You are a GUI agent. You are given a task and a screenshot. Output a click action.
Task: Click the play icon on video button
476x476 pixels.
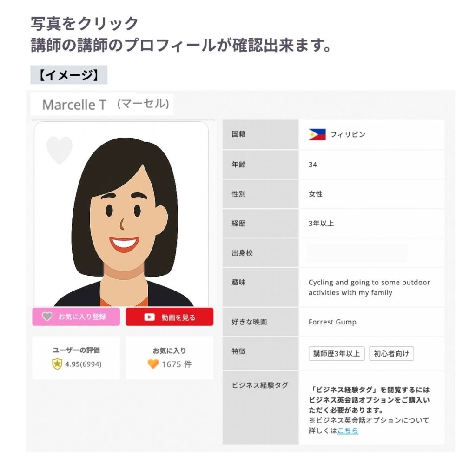(x=149, y=317)
